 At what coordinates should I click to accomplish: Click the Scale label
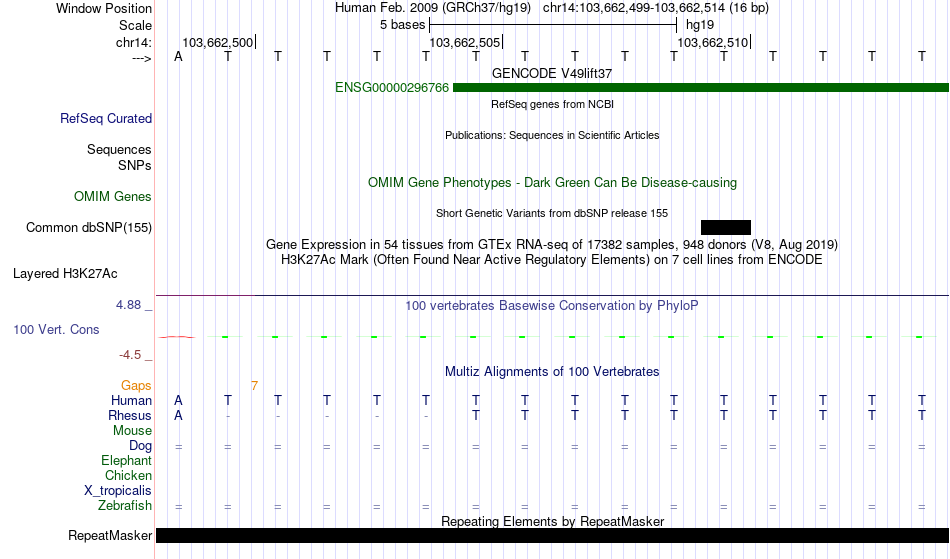(136, 25)
